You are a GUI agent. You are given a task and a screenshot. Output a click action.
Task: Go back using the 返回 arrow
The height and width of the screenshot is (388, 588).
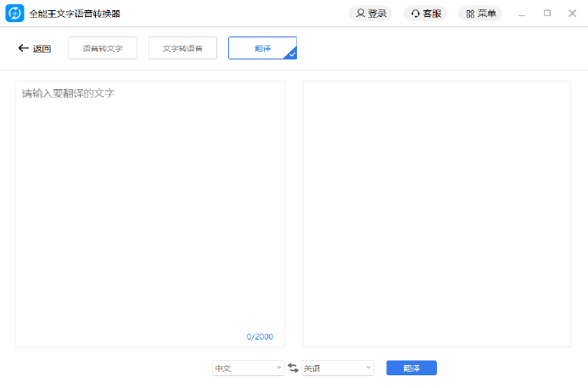pos(35,48)
